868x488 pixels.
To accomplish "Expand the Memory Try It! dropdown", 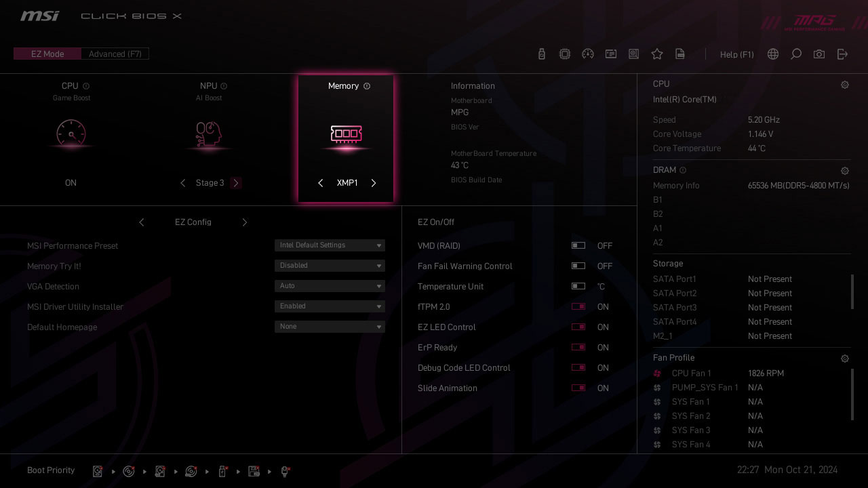I will pos(330,266).
